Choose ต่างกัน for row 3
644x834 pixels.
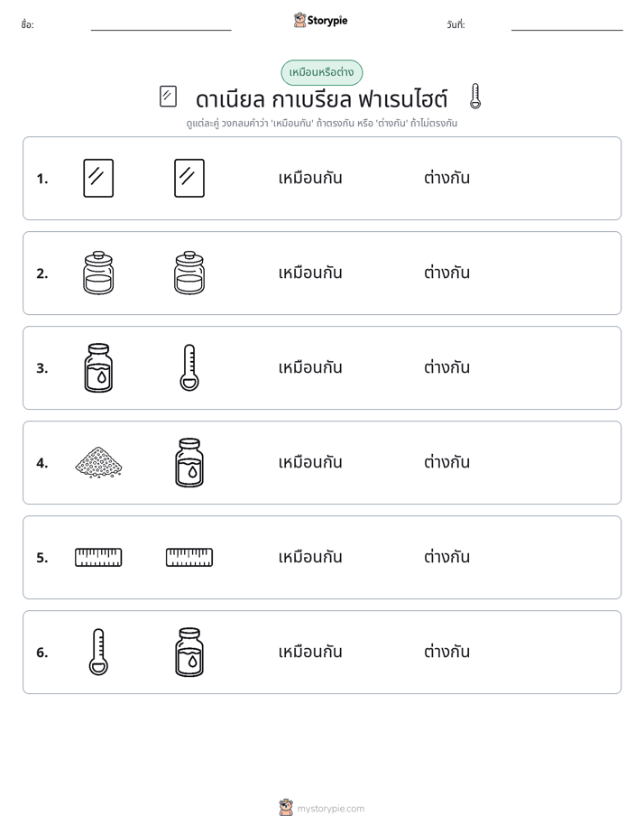click(446, 367)
